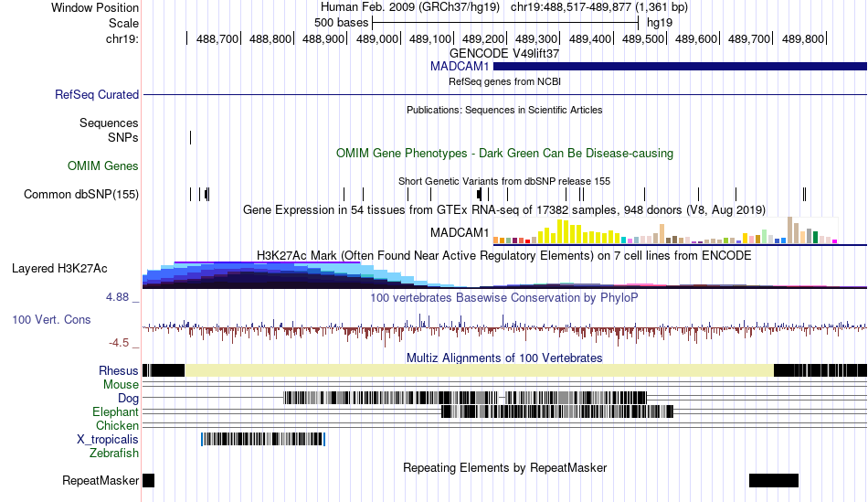Click the large RepeatMasker block on the right
The width and height of the screenshot is (868, 502).
(774, 480)
